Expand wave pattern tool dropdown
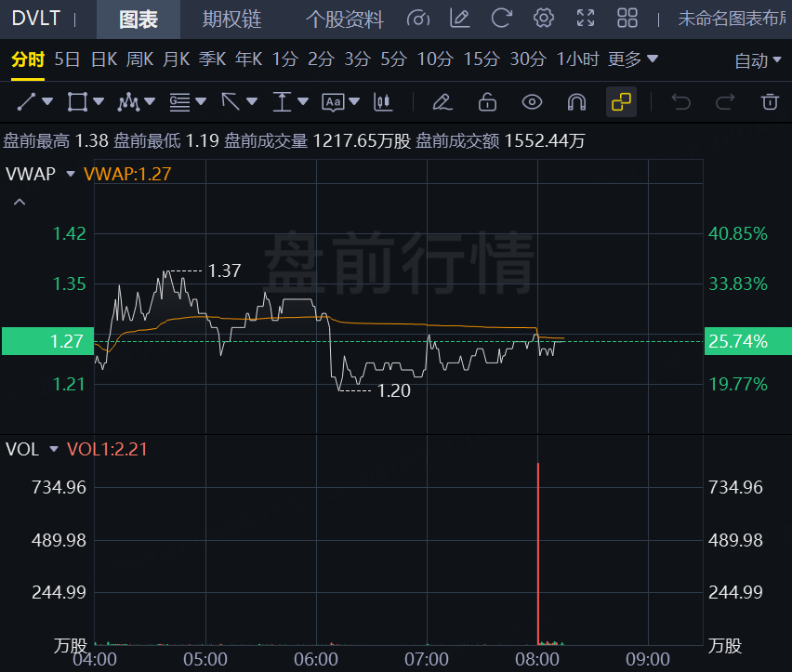The width and height of the screenshot is (792, 672). (150, 102)
